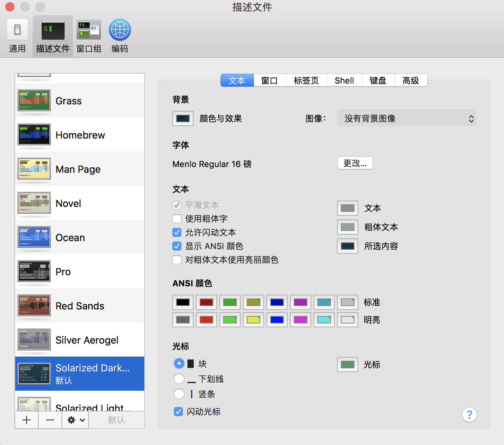Open the gear actions menu
This screenshot has height=445, width=504.
coord(76,420)
